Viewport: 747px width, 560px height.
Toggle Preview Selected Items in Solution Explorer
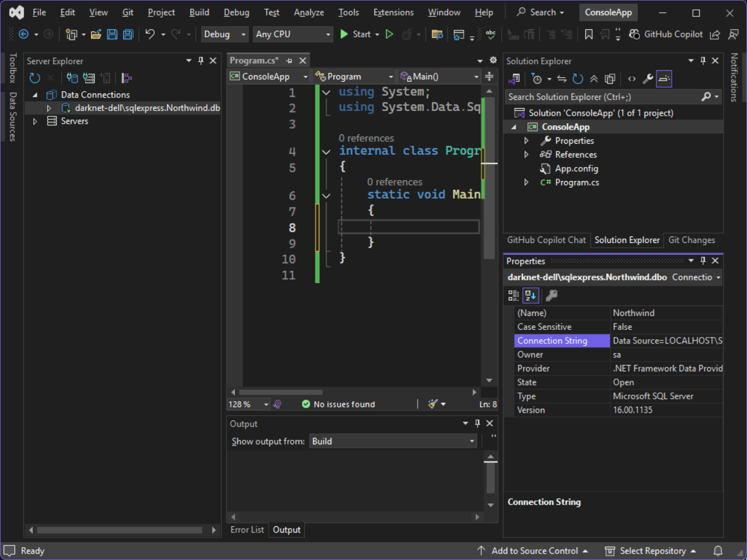[664, 79]
